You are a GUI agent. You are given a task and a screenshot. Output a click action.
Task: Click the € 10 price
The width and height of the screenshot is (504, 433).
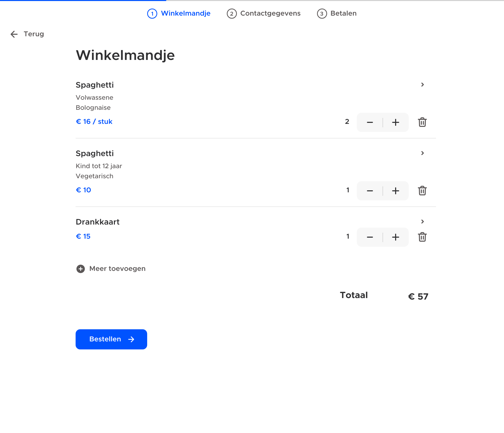click(x=83, y=190)
